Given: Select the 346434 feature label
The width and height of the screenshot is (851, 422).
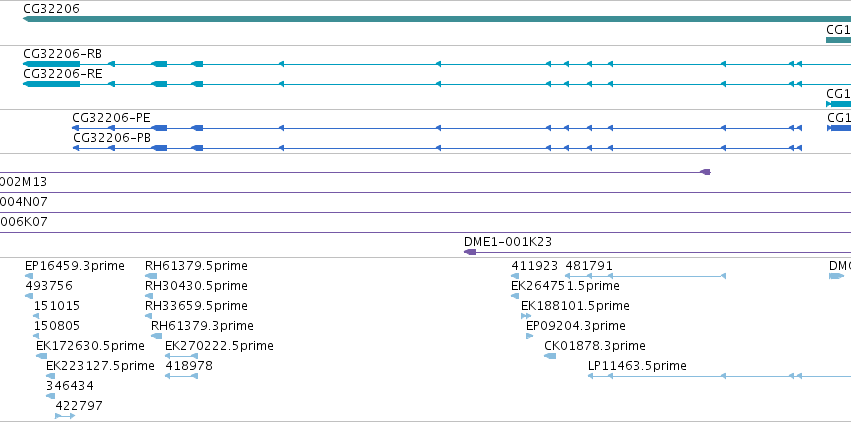Looking at the screenshot, I should (69, 386).
